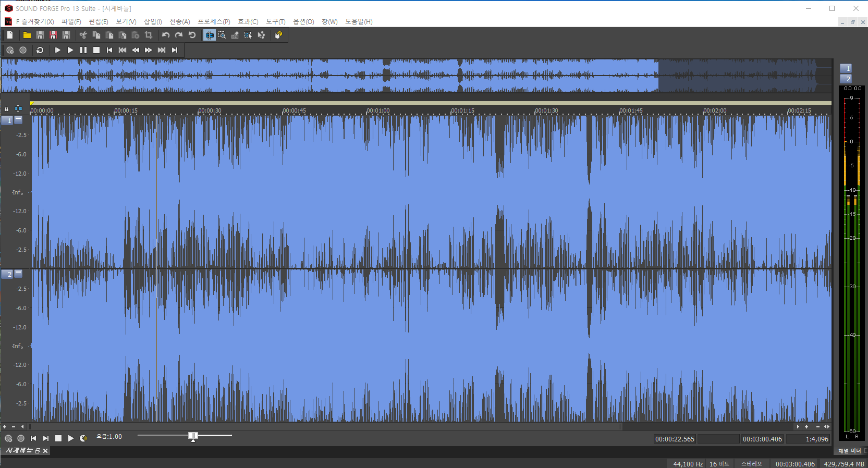868x468 pixels.
Task: Cut selection with the scissors icon
Action: tap(83, 35)
